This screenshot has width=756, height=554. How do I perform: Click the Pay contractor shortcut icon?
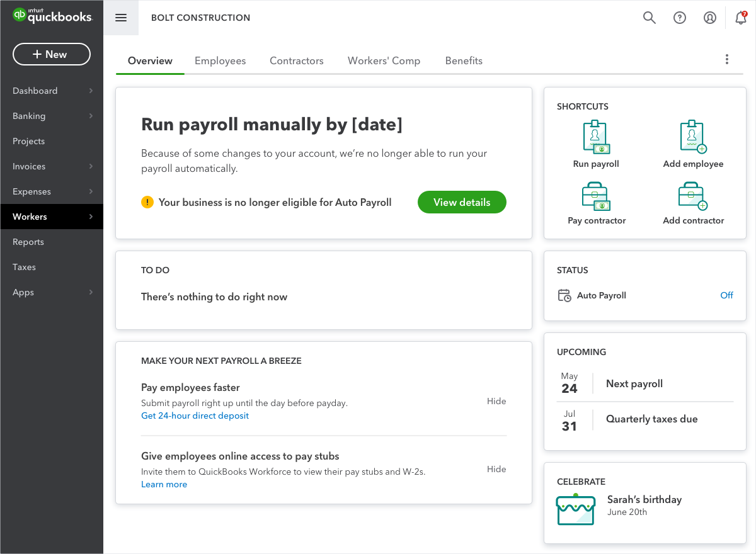[x=596, y=196]
